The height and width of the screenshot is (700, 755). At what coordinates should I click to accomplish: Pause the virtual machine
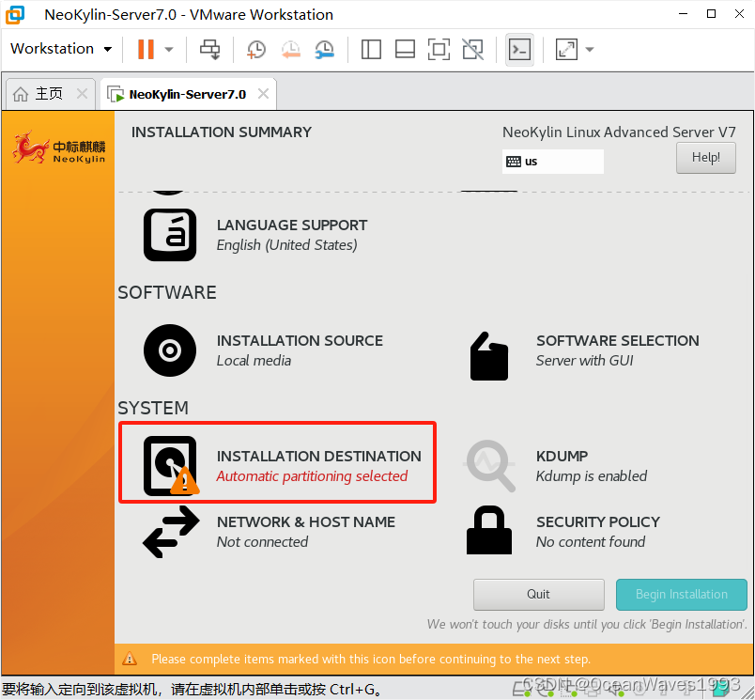click(146, 49)
